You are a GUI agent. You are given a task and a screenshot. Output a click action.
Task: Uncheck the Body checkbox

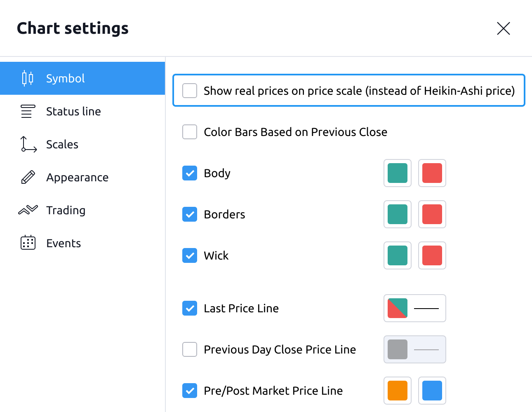click(x=190, y=173)
